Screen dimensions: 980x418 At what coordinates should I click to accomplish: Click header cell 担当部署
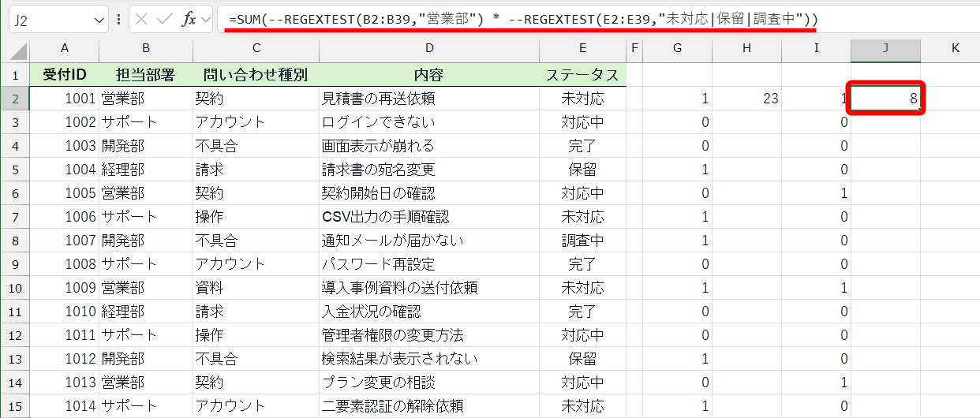pyautogui.click(x=146, y=75)
